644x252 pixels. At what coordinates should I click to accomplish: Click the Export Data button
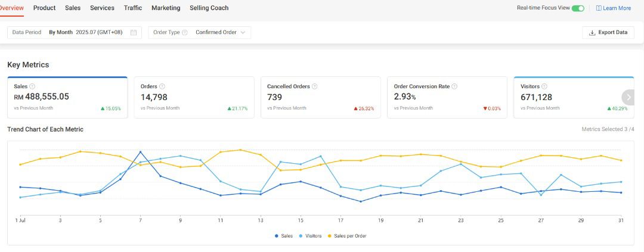[608, 32]
